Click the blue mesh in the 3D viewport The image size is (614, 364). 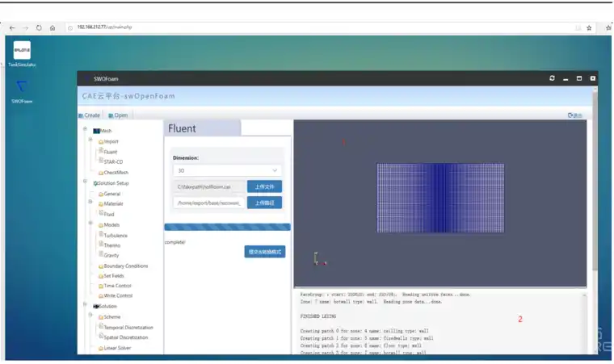[440, 198]
